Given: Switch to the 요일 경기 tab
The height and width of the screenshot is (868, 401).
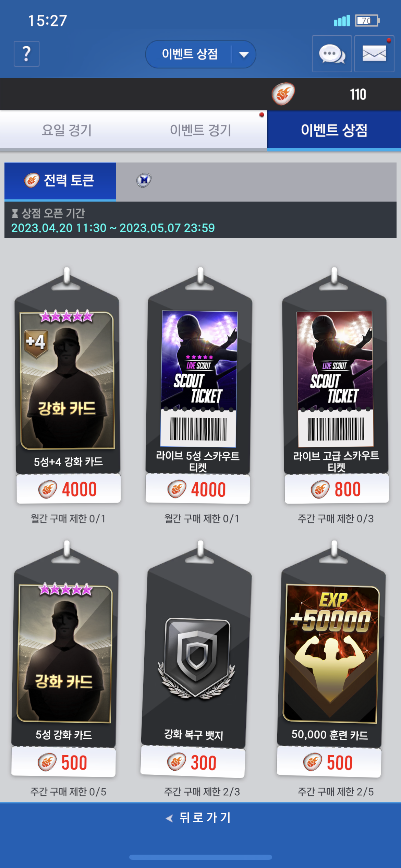Looking at the screenshot, I should (67, 130).
